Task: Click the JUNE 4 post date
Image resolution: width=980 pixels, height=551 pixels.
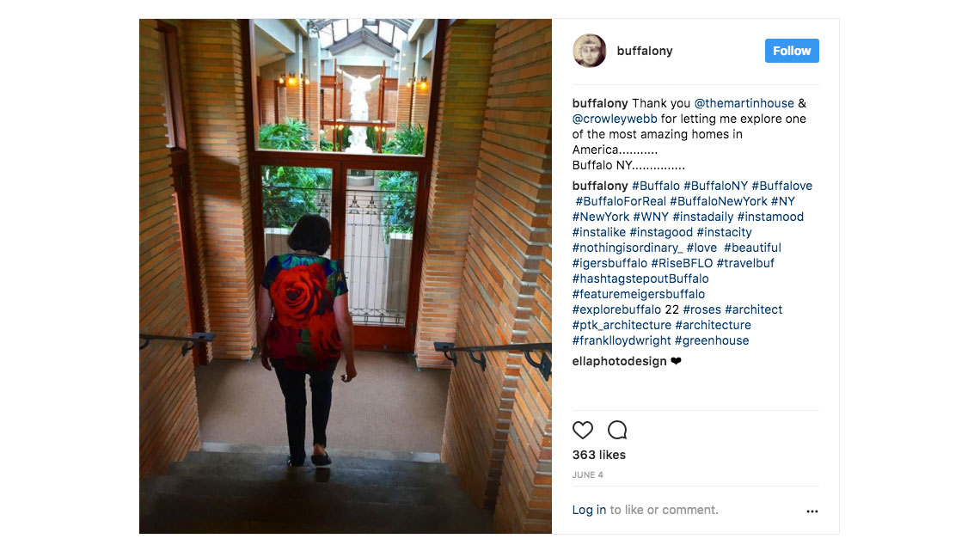Action: (587, 474)
